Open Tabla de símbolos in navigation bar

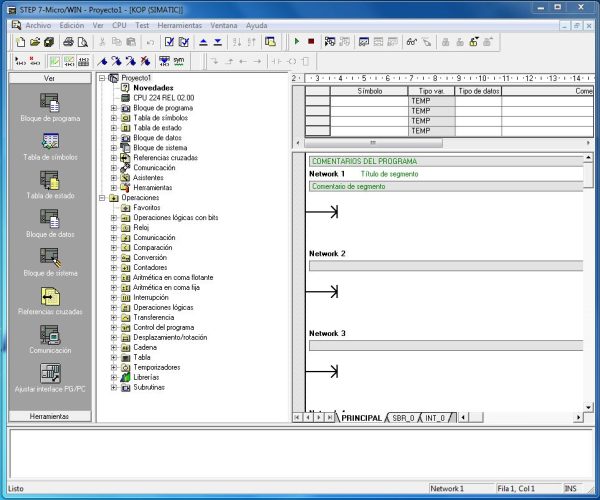click(50, 146)
